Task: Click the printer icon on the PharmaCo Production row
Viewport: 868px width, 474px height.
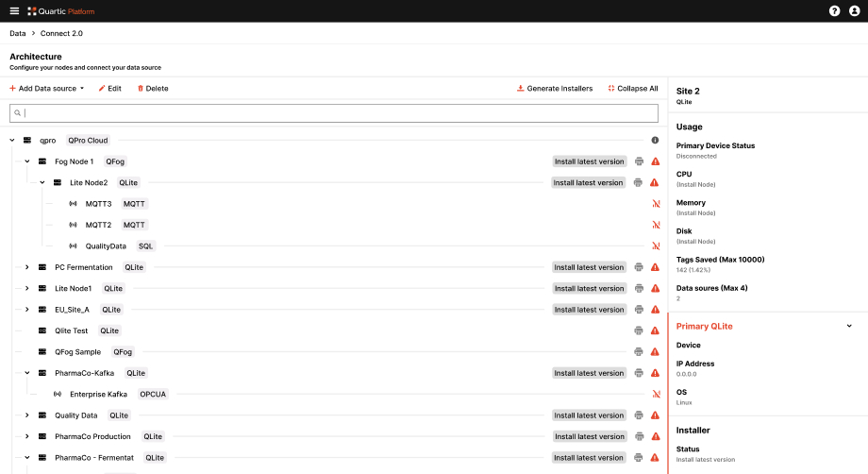Action: 640,436
